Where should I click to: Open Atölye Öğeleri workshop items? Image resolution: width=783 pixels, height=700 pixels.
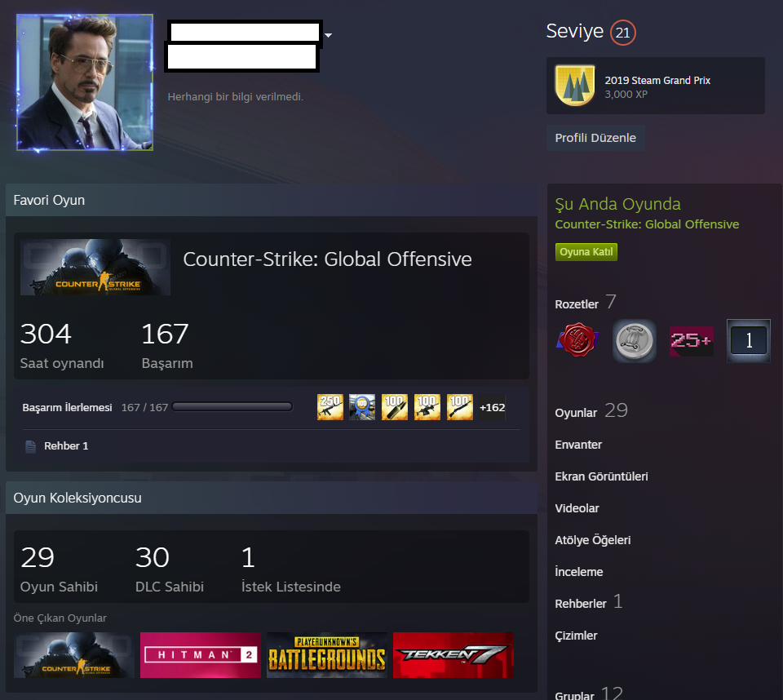tap(593, 541)
